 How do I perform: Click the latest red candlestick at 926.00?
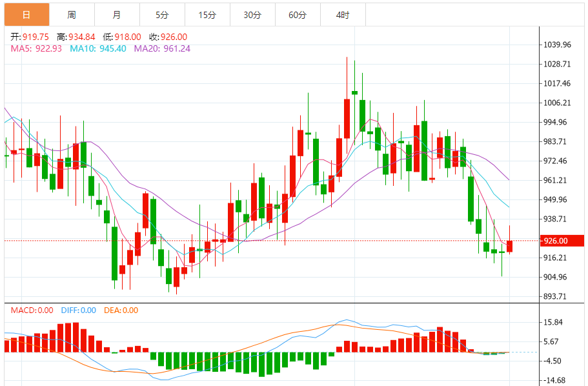[x=510, y=246]
